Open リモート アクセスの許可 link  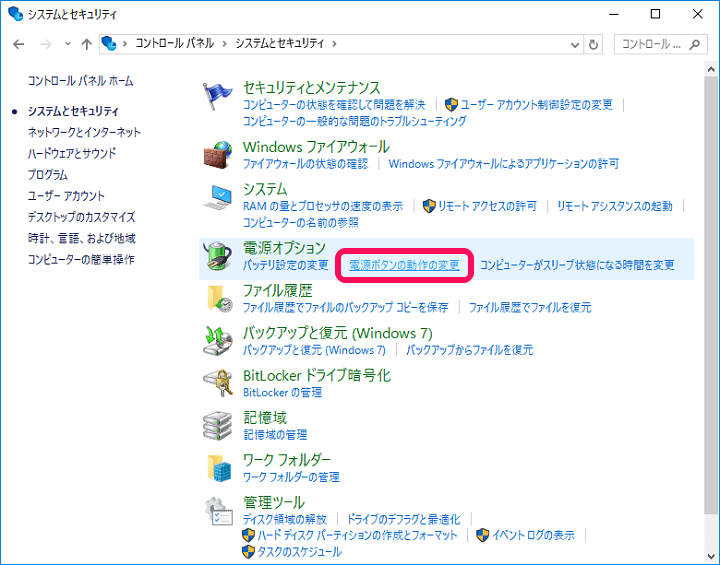(487, 206)
